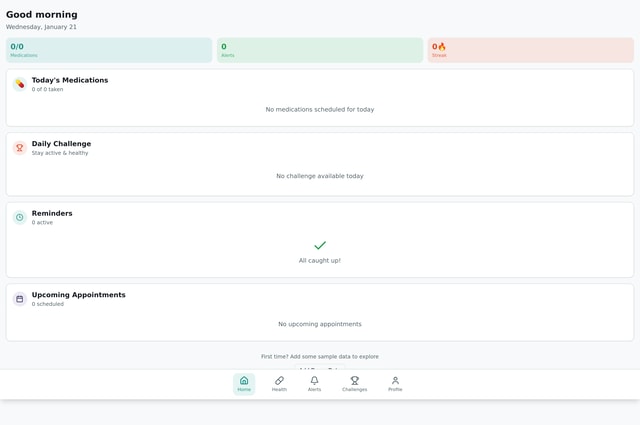Open the Medications 0/0 stat card
Image resolution: width=640 pixels, height=425 pixels.
click(x=109, y=50)
